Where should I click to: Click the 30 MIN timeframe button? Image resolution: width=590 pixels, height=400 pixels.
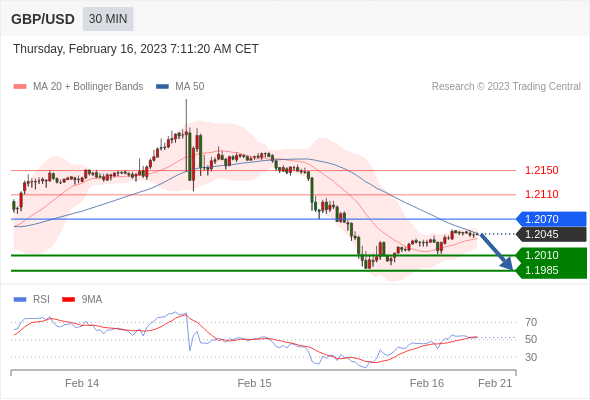click(108, 19)
